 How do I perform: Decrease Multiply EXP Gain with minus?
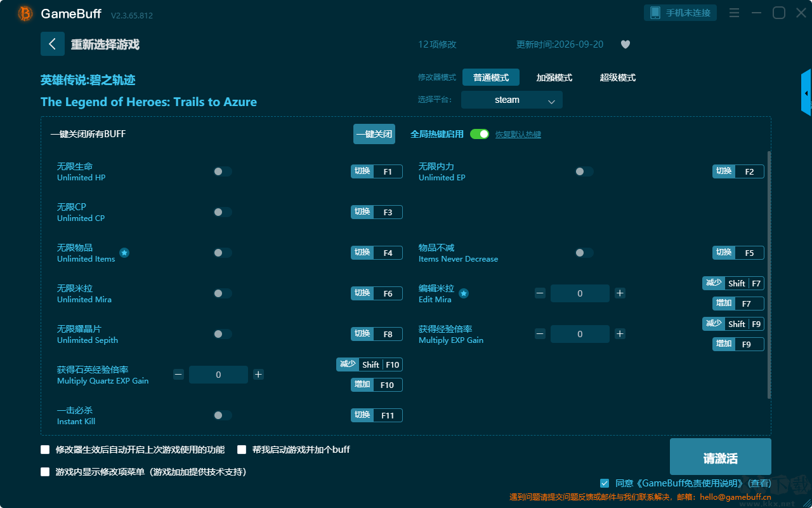tap(540, 334)
